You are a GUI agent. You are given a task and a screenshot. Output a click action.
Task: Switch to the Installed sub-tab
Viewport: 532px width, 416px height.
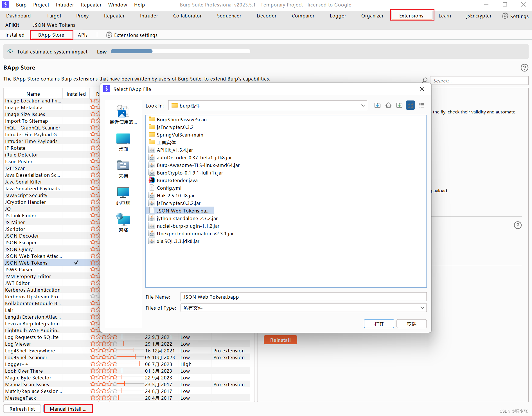point(15,35)
